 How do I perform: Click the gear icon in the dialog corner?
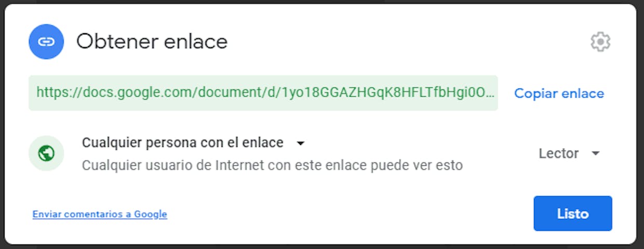pos(600,42)
